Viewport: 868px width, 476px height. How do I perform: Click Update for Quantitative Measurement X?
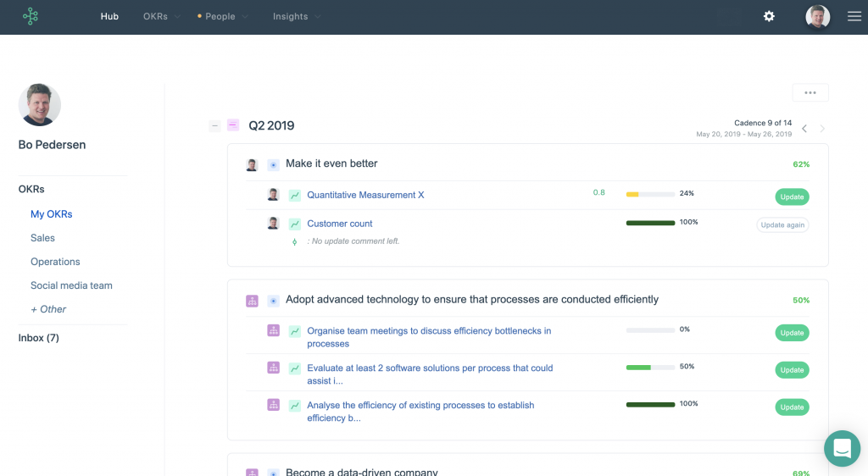point(793,196)
